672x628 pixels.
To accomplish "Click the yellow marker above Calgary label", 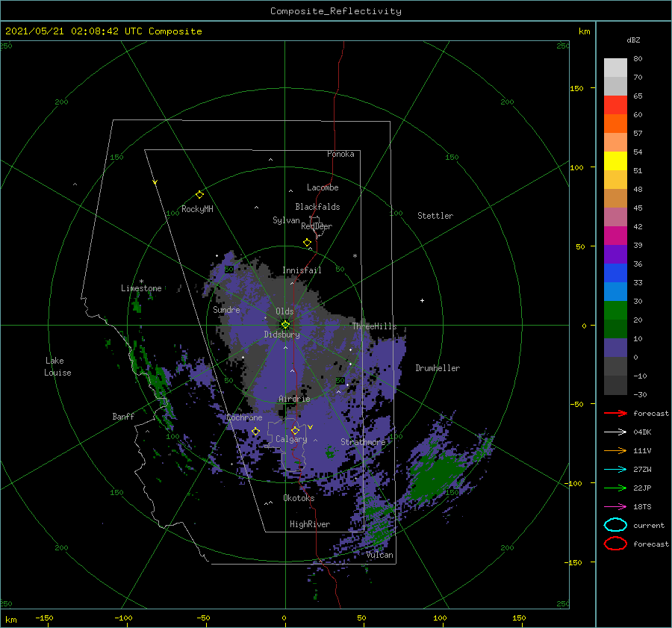I will (295, 430).
